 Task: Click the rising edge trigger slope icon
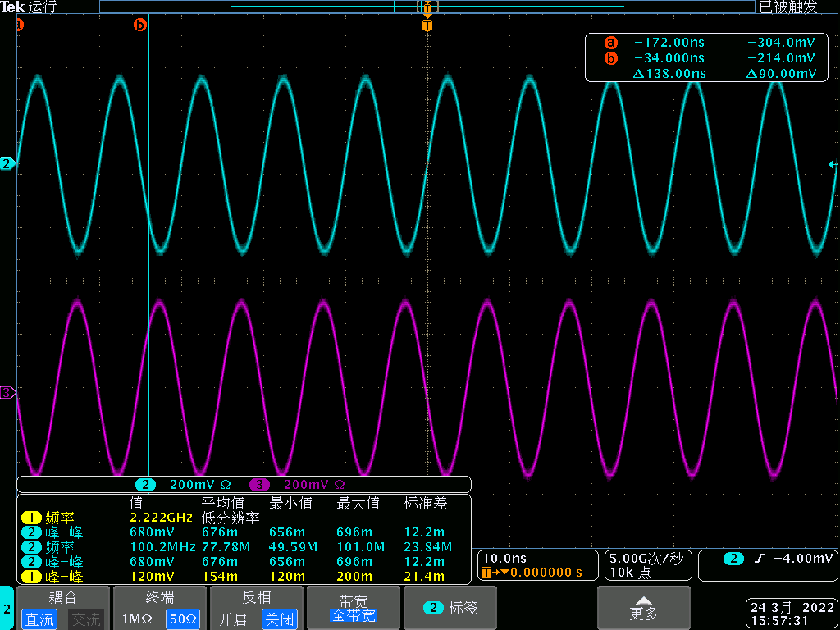click(757, 559)
